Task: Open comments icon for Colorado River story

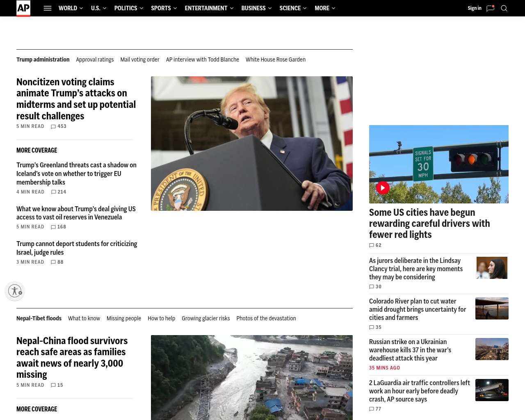Action: point(372,327)
